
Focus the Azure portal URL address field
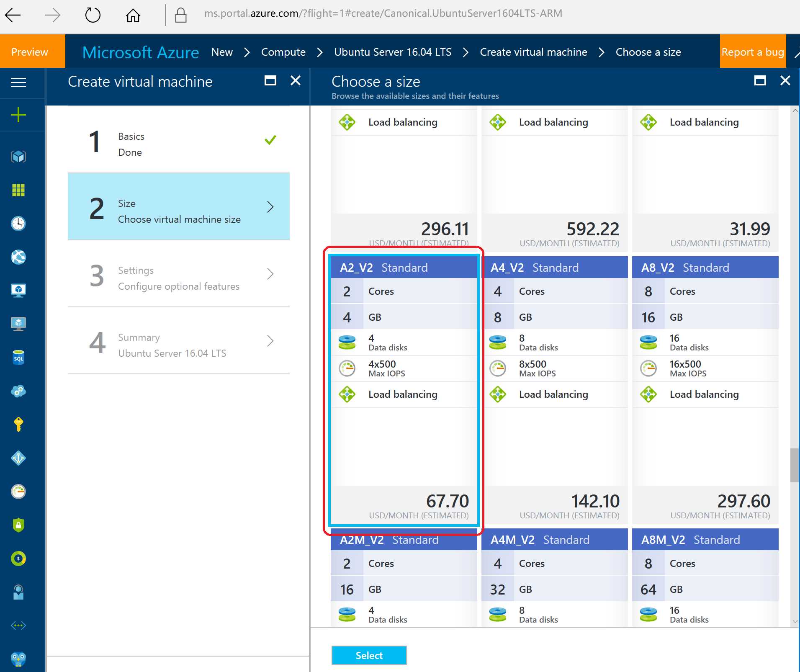(x=383, y=13)
